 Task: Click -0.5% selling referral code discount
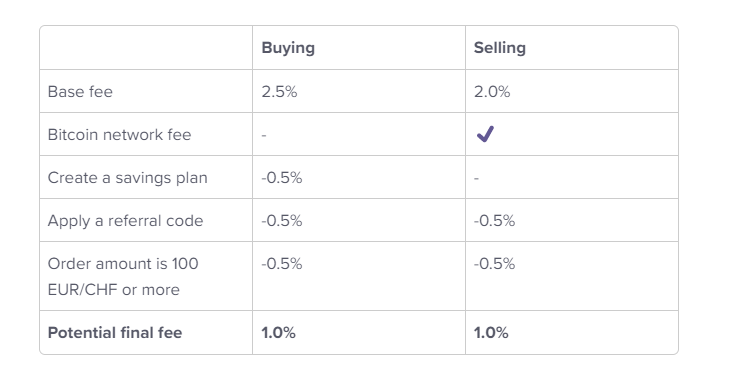494,221
